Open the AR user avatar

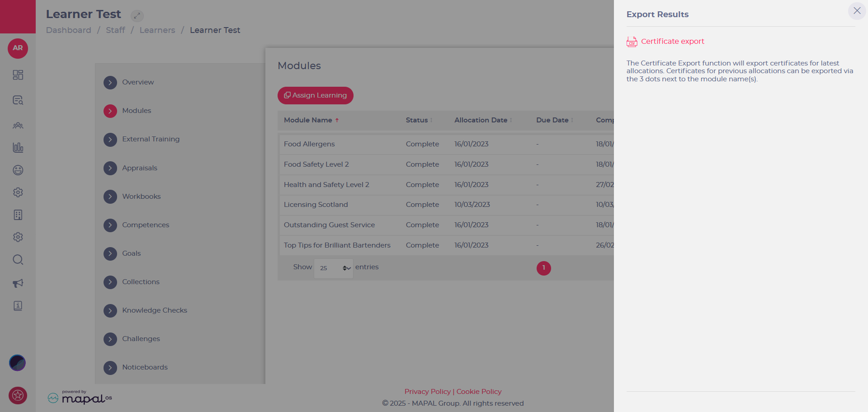pyautogui.click(x=18, y=48)
